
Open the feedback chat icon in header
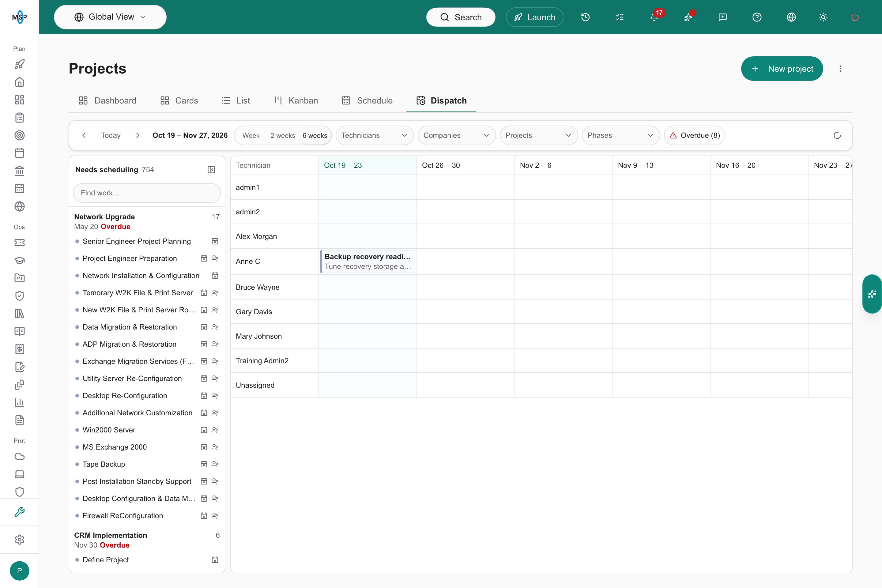click(723, 17)
